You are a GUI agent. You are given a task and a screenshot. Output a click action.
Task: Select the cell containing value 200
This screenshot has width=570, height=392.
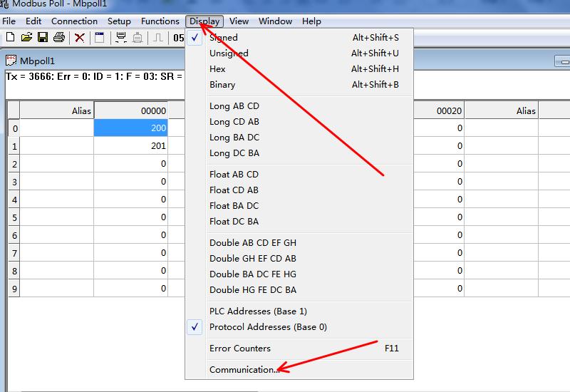tap(130, 128)
